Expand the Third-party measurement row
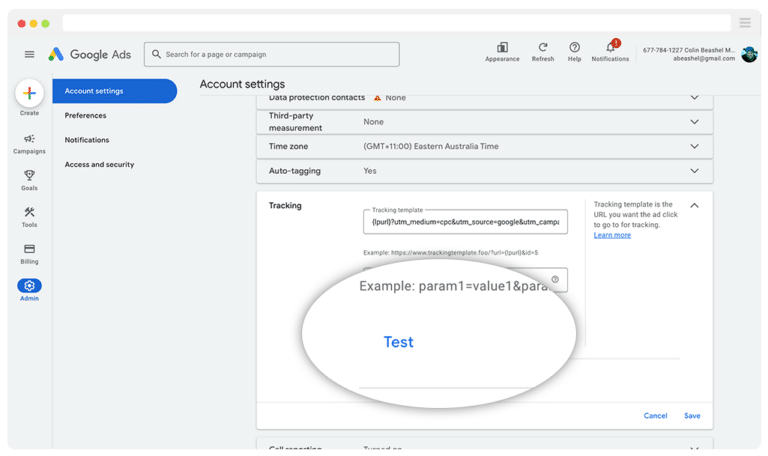 click(x=694, y=122)
